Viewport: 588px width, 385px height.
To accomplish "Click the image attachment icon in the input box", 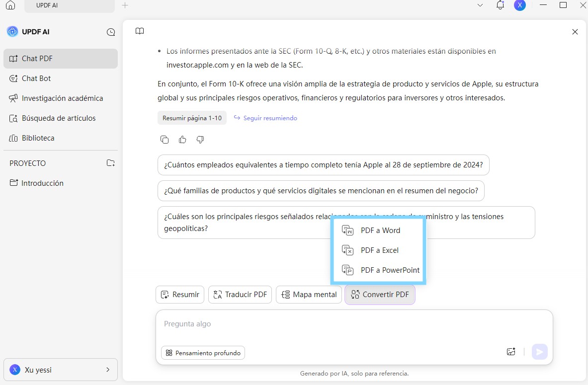I will click(x=511, y=351).
